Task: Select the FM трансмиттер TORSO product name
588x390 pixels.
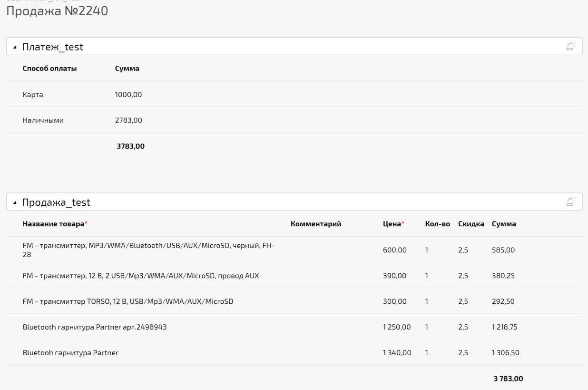Action: coord(128,301)
